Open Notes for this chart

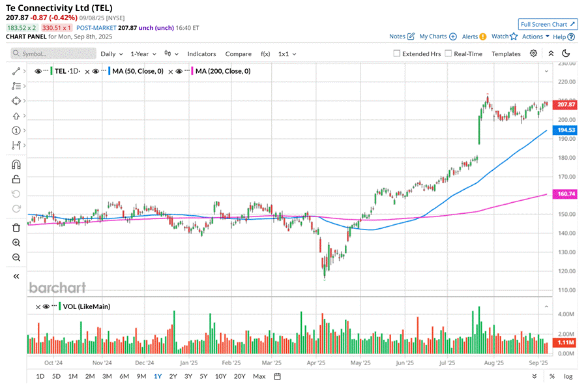[x=402, y=37]
